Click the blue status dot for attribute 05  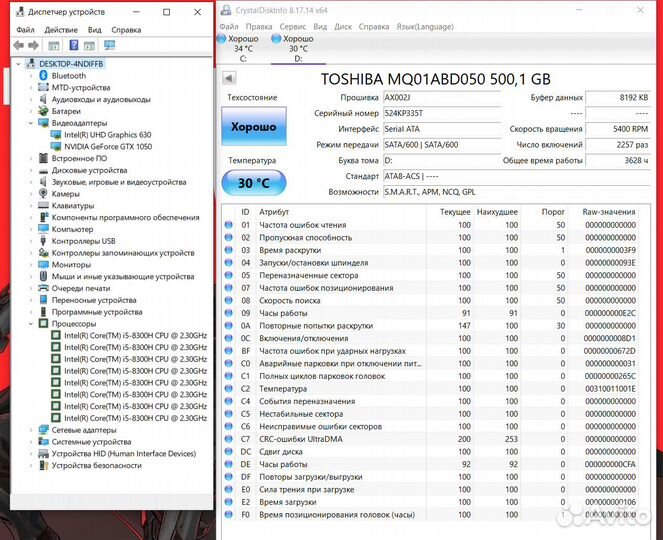click(x=229, y=275)
